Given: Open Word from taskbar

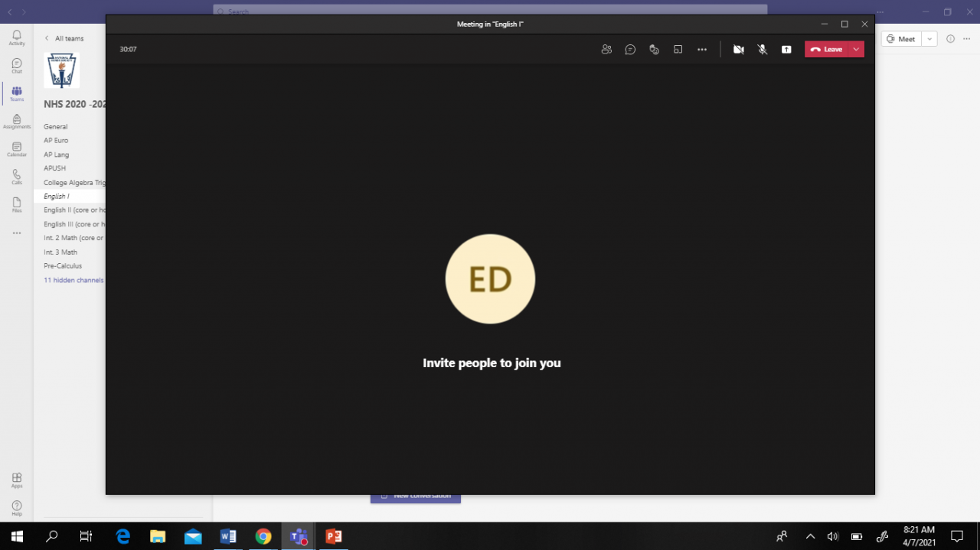Looking at the screenshot, I should click(228, 536).
